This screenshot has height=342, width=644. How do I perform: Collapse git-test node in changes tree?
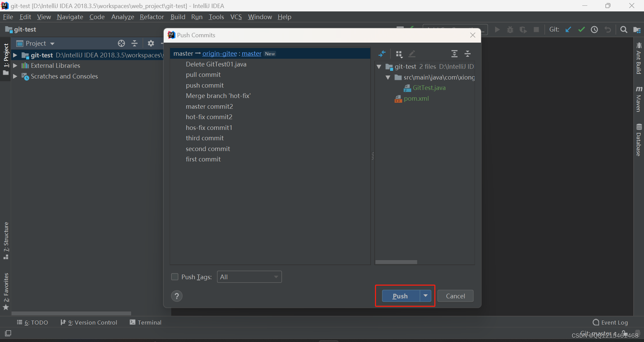click(x=379, y=67)
